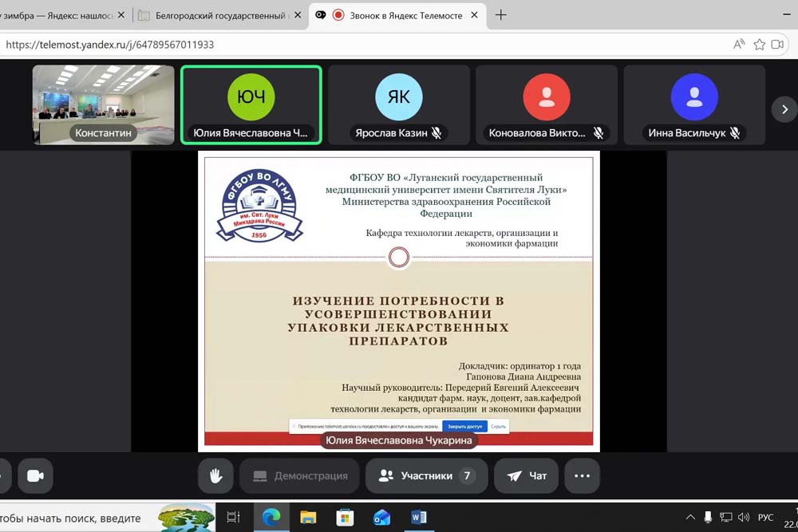This screenshot has width=798, height=532.
Task: Click the ЮЧ green avatar
Action: click(251, 97)
